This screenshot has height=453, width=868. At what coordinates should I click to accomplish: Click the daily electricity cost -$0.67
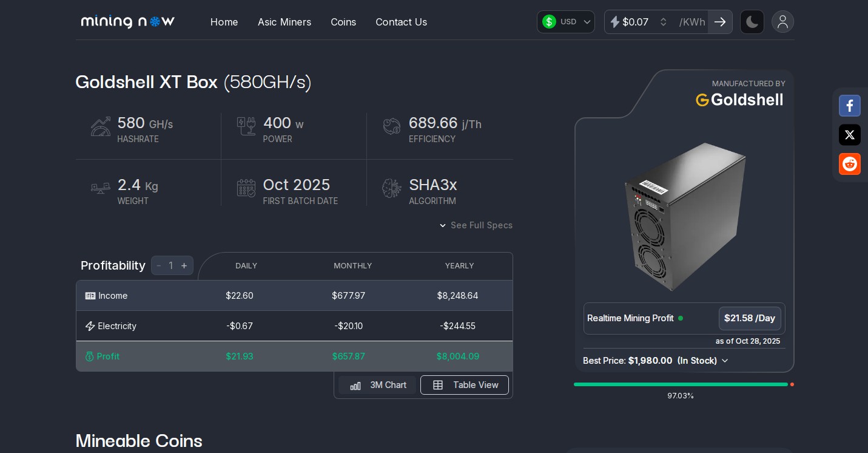[240, 326]
